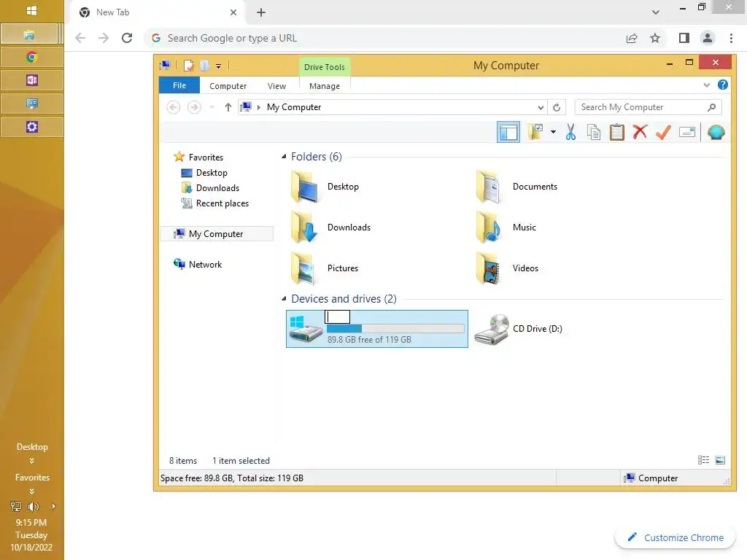The height and width of the screenshot is (560, 747).
Task: Select the Pictures folder icon
Action: (304, 268)
